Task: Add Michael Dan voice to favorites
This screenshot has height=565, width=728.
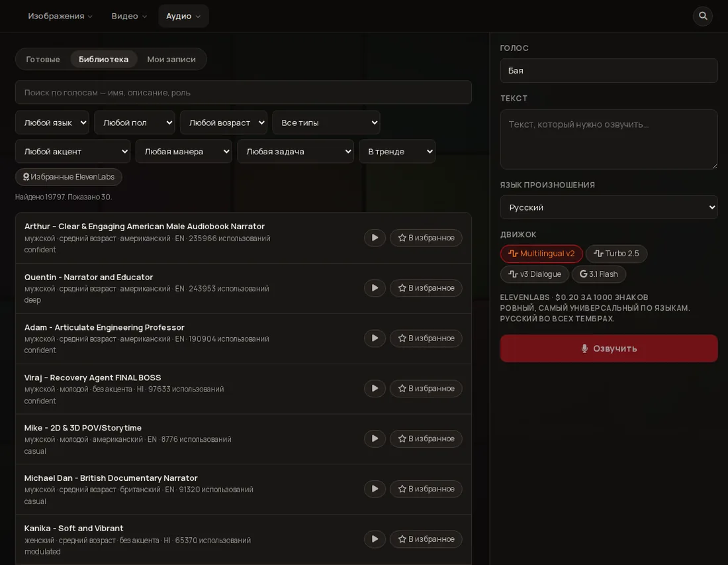Action: pyautogui.click(x=426, y=489)
